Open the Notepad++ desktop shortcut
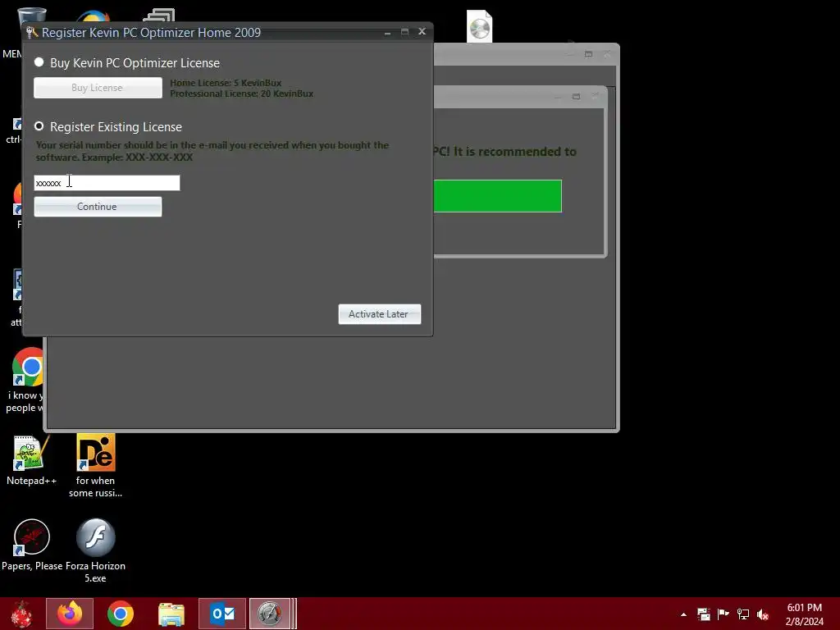This screenshot has height=630, width=840. [x=31, y=460]
